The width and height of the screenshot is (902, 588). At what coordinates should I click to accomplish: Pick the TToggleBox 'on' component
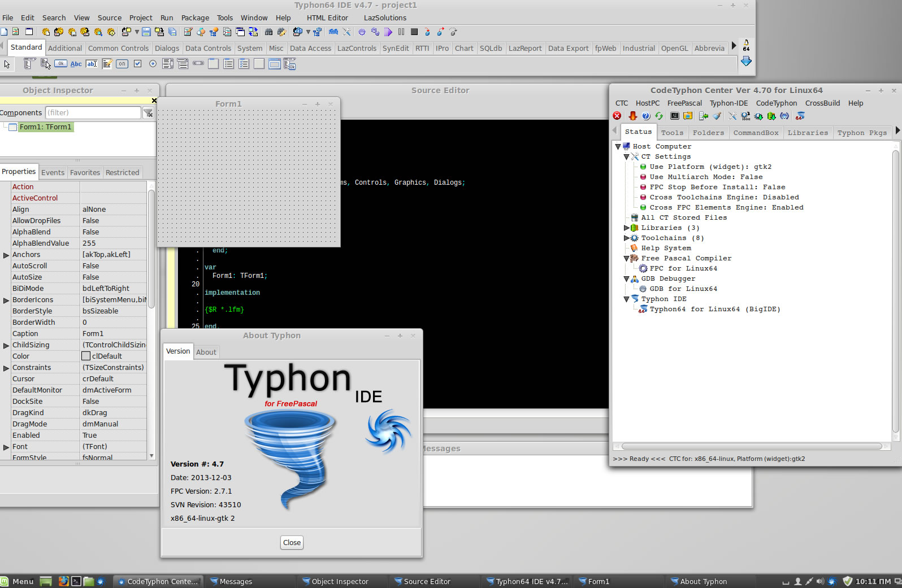(122, 64)
